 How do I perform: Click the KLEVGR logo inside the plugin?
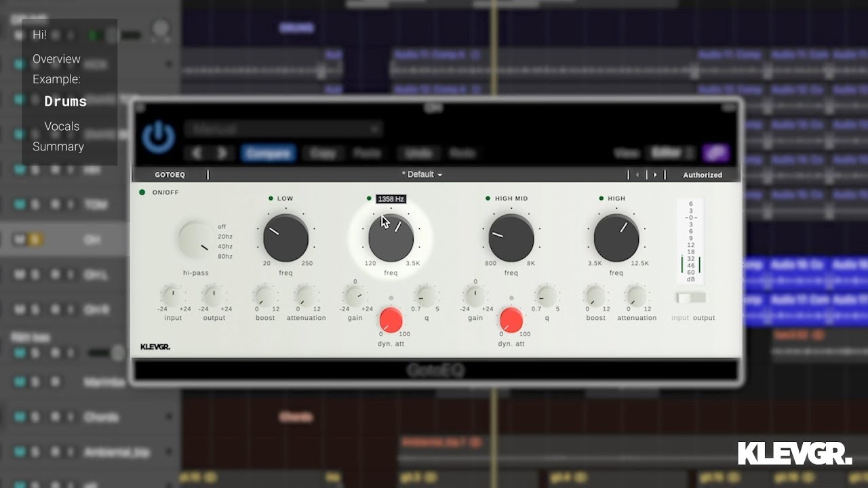point(155,347)
